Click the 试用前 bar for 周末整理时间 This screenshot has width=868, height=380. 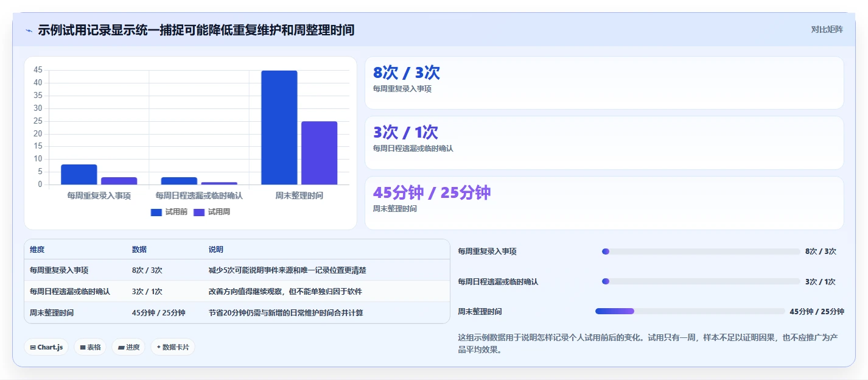pyautogui.click(x=279, y=127)
